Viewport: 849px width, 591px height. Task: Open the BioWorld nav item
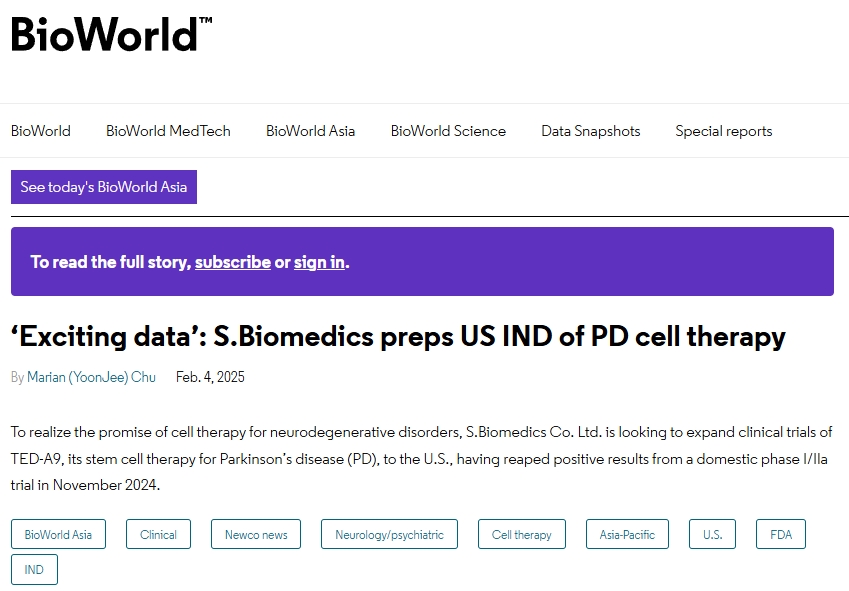click(41, 131)
